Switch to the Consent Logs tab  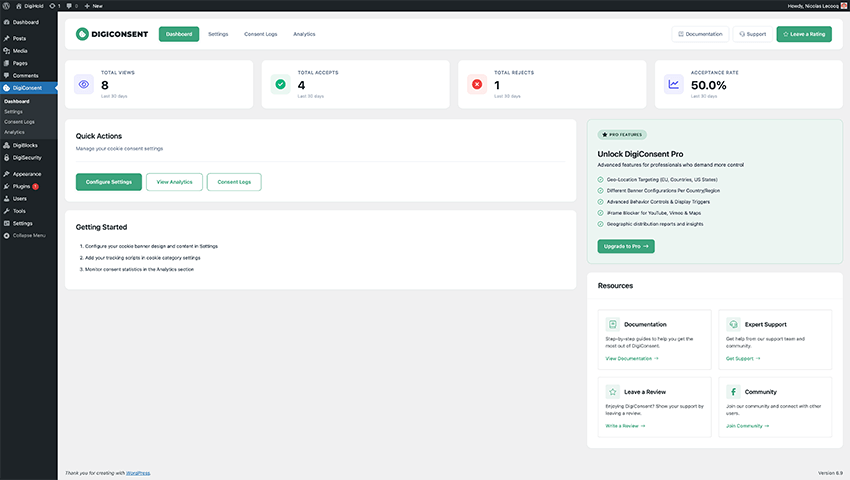pos(260,34)
